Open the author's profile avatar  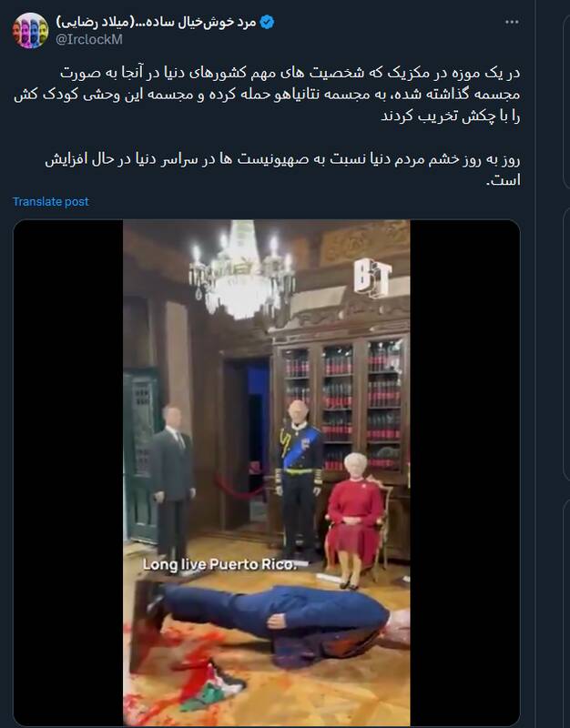[x=30, y=31]
